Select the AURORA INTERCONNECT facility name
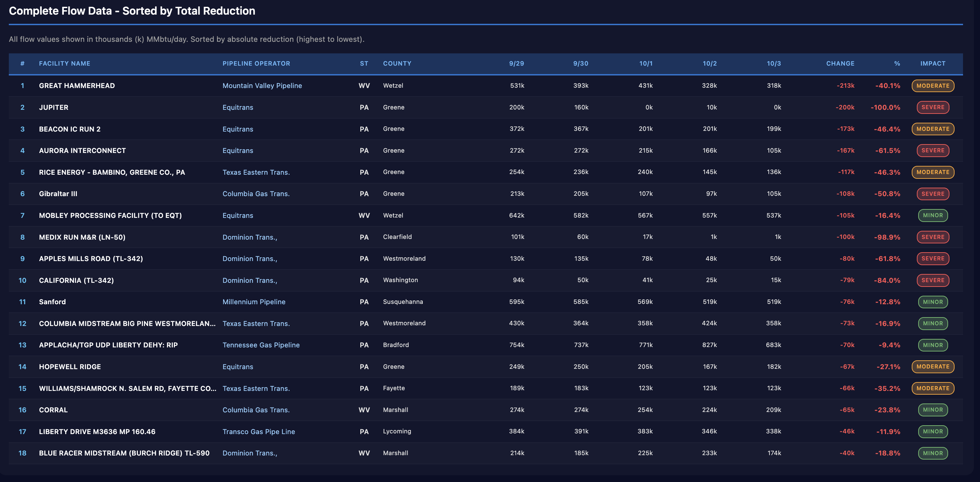 (x=82, y=151)
